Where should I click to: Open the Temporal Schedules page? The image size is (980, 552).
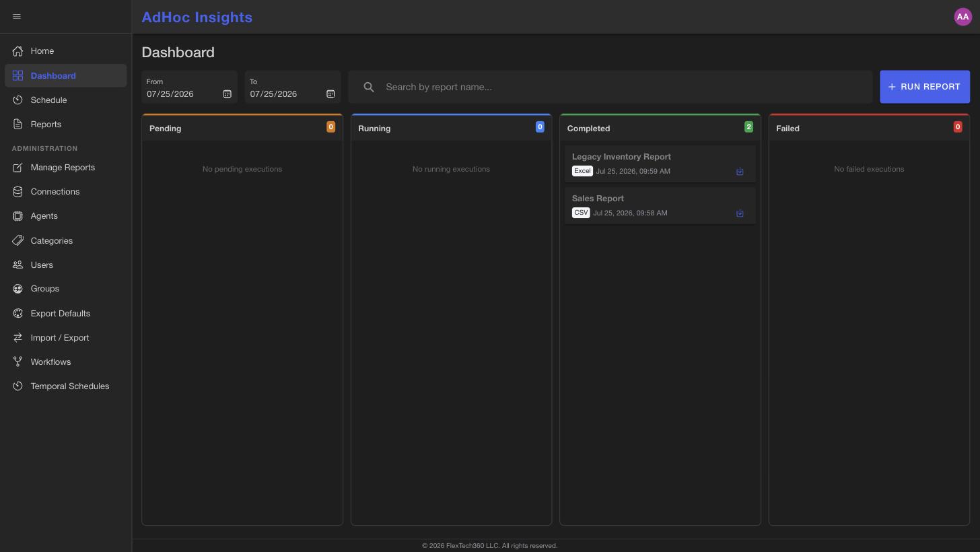point(66,386)
